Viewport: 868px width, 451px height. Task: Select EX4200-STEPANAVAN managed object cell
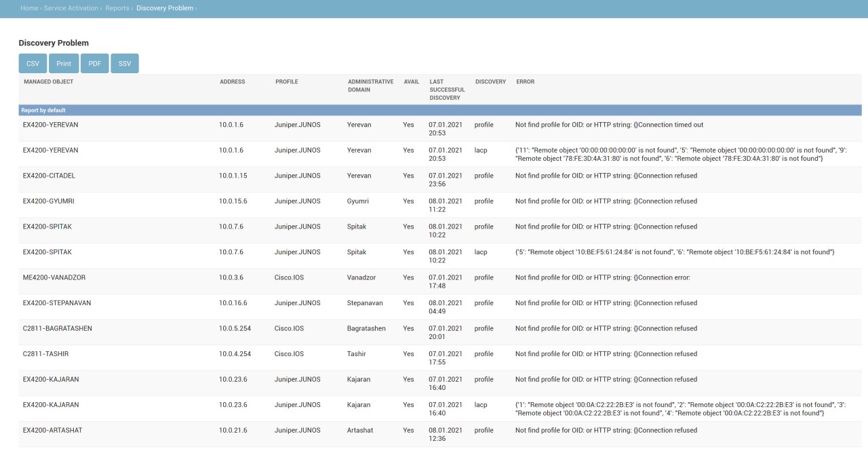[x=56, y=303]
